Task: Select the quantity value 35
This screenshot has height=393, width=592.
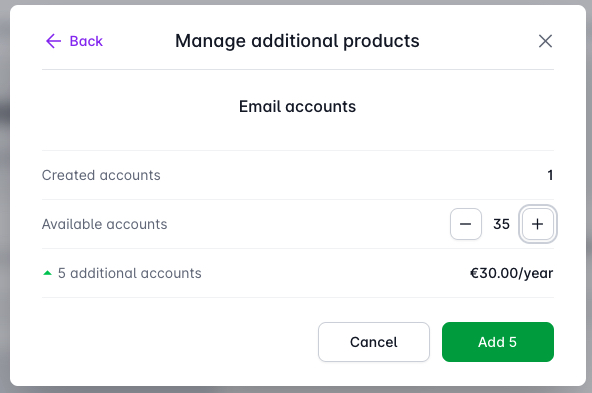Action: point(501,224)
